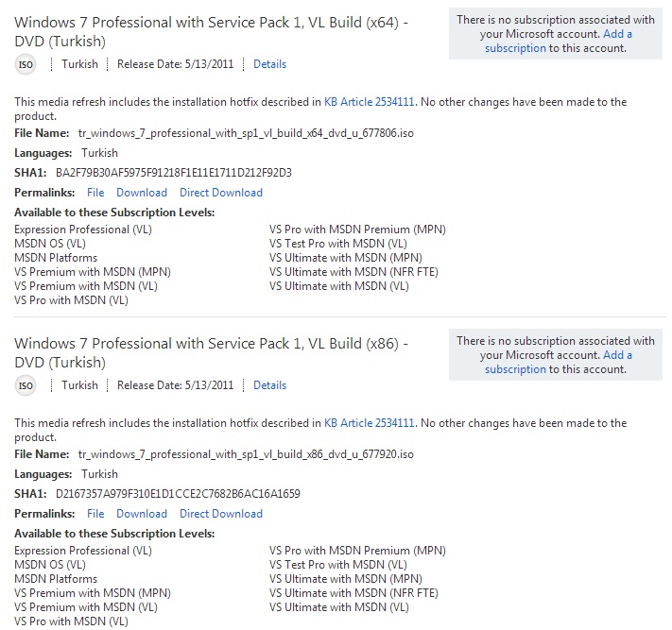Click x86 Windows 7 Professional DVD title

(x=212, y=352)
